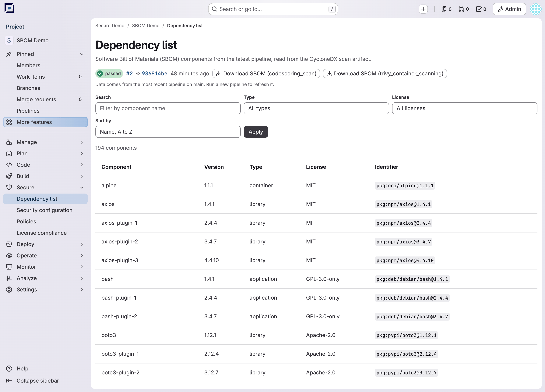545x392 pixels.
Task: Click the Deploy icon
Action: coord(9,244)
